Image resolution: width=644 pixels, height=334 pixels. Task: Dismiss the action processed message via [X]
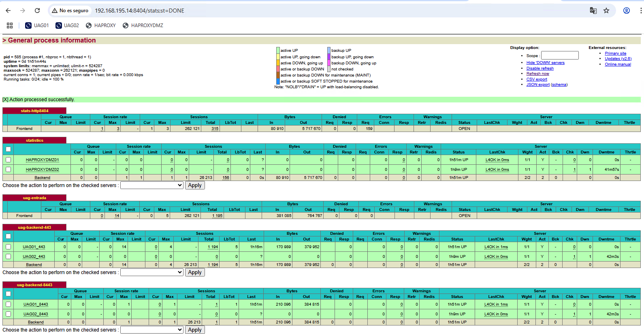click(x=5, y=100)
